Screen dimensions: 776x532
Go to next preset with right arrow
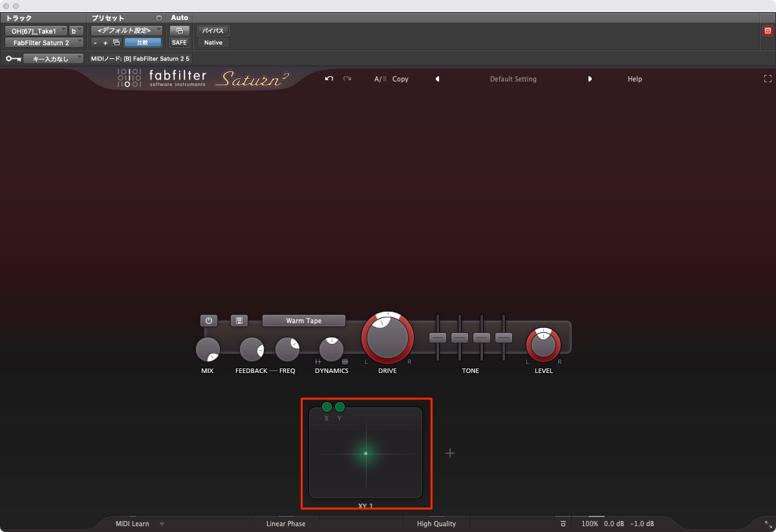pyautogui.click(x=590, y=79)
